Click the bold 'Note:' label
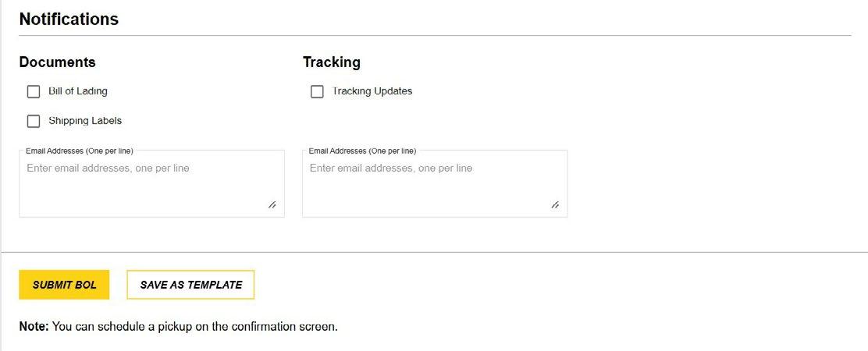This screenshot has width=868, height=351. pos(34,326)
